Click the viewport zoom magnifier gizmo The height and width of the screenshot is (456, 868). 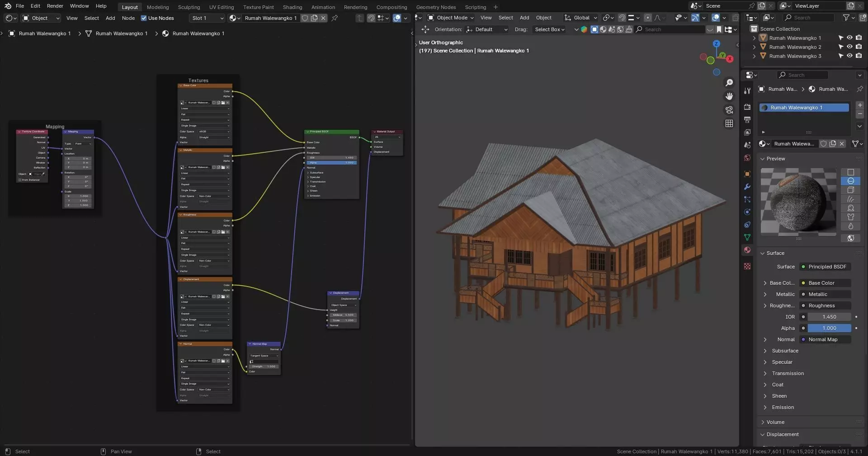[x=729, y=83]
